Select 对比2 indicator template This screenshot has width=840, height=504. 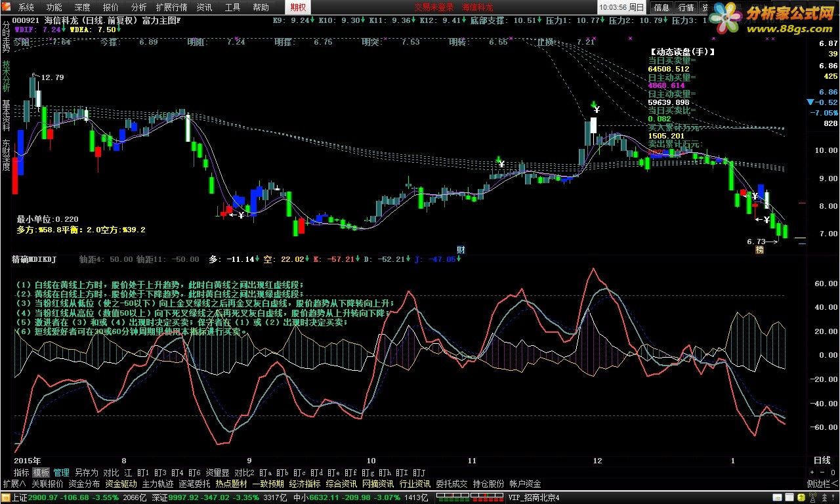pyautogui.click(x=244, y=472)
